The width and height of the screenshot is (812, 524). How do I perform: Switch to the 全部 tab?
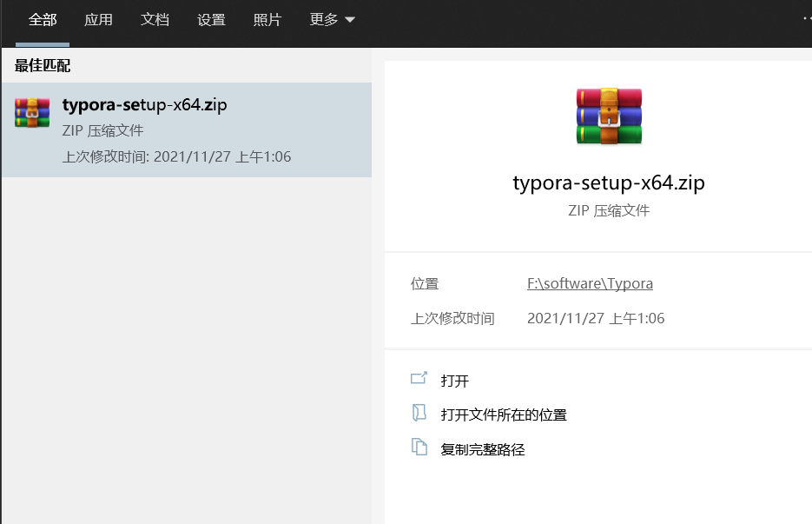[43, 20]
